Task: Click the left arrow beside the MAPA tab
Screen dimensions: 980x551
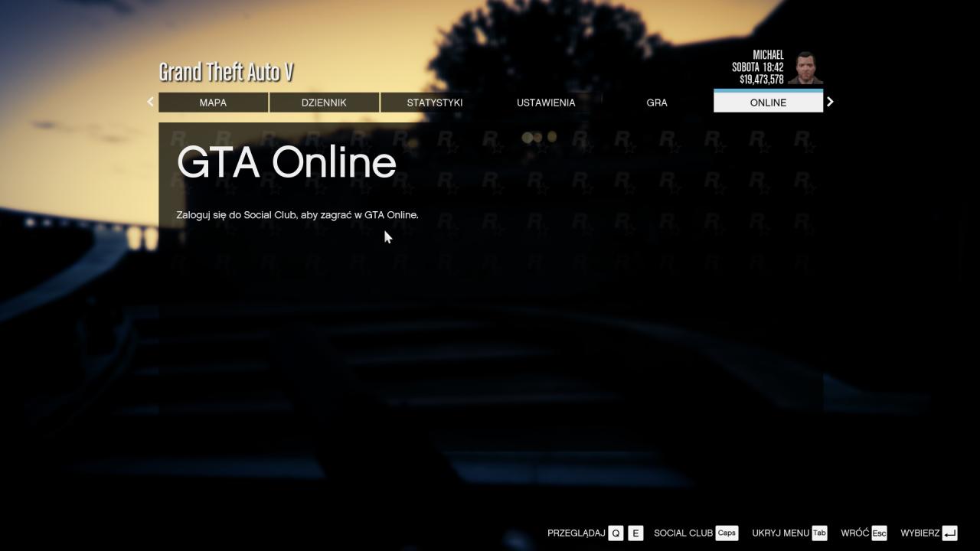Action: click(151, 102)
